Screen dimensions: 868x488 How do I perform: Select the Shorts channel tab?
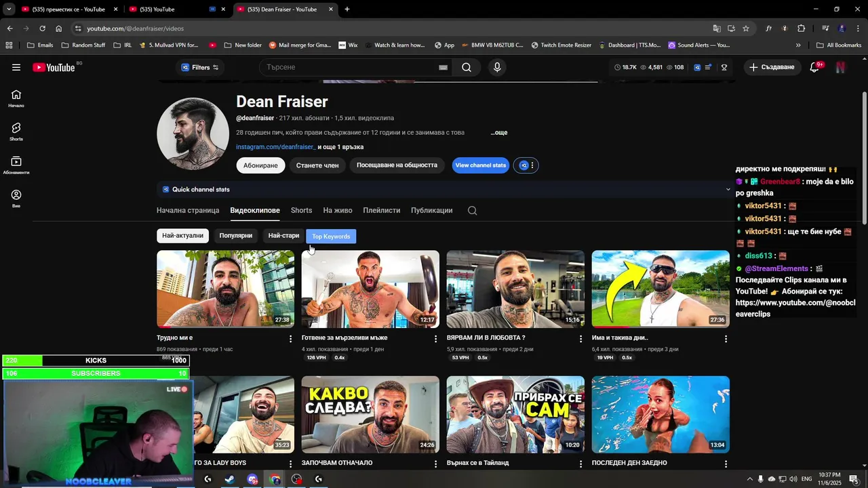tap(301, 210)
